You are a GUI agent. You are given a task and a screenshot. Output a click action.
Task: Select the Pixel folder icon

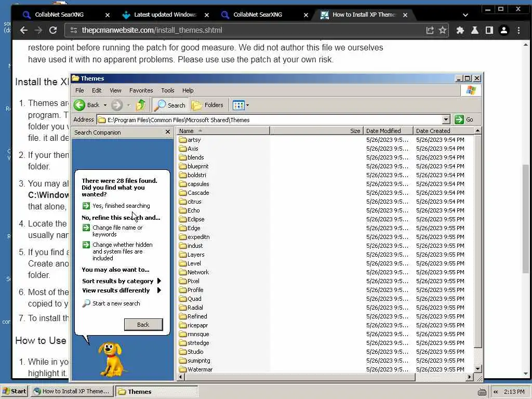tap(183, 281)
